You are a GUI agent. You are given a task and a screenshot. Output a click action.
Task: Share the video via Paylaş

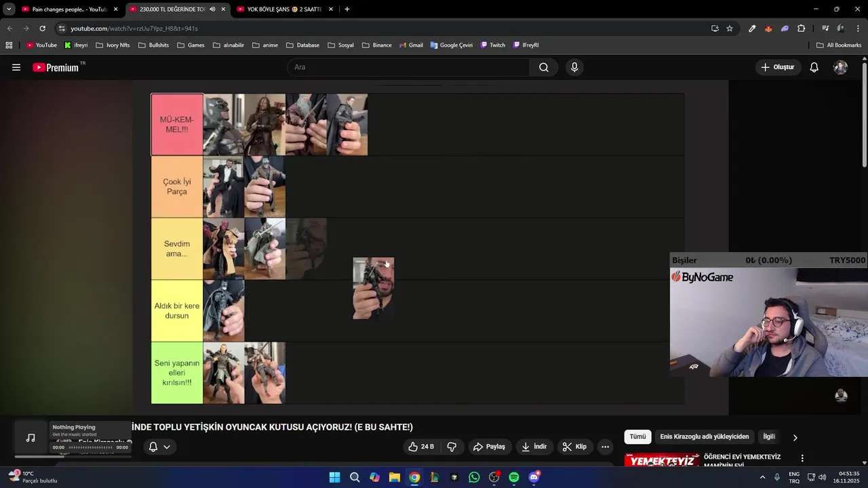point(488,447)
